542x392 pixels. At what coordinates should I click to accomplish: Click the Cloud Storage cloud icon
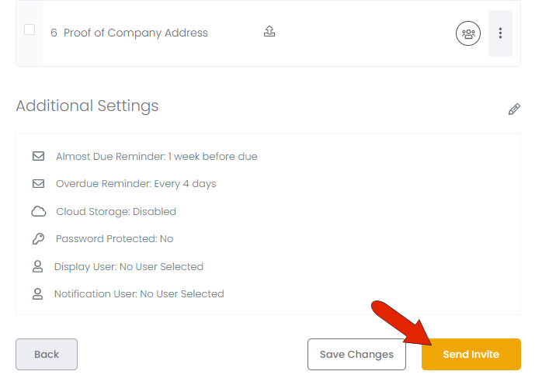point(38,212)
